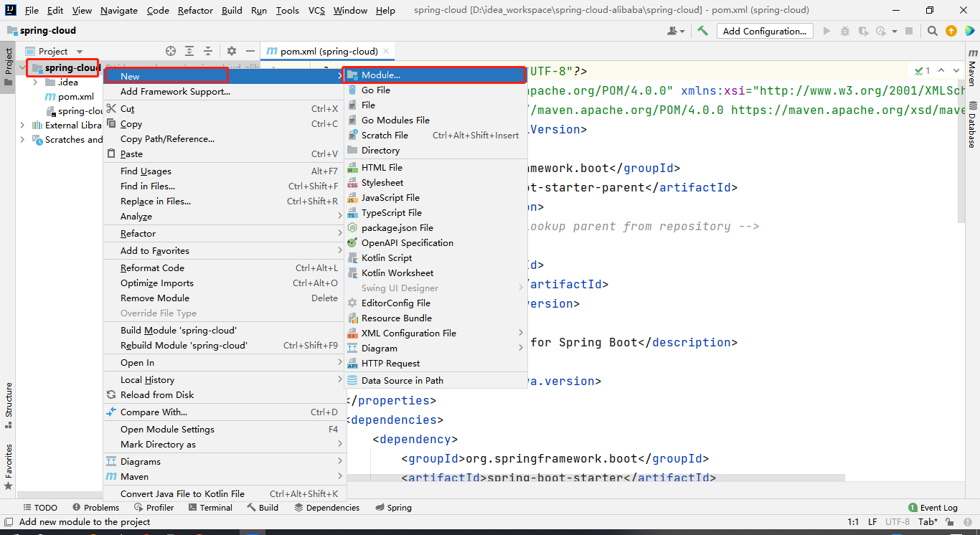Open the Refactor menu in menu bar
This screenshot has width=980, height=535.
click(x=195, y=10)
